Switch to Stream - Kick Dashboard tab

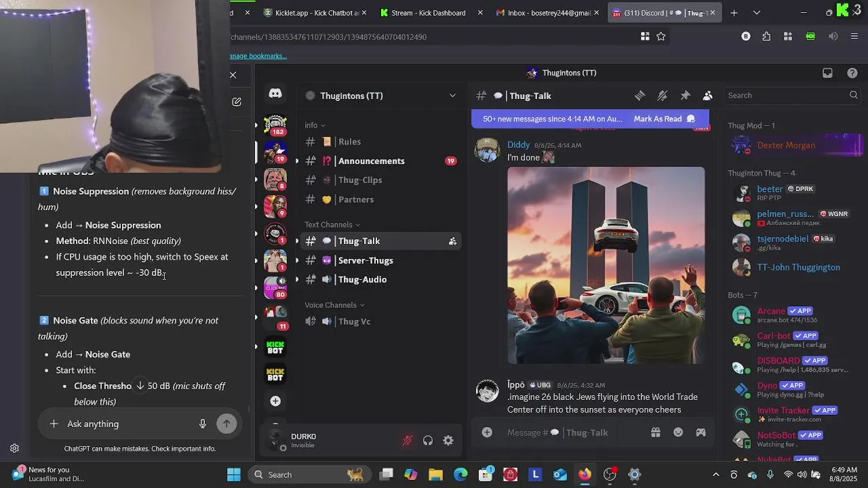pyautogui.click(x=431, y=13)
